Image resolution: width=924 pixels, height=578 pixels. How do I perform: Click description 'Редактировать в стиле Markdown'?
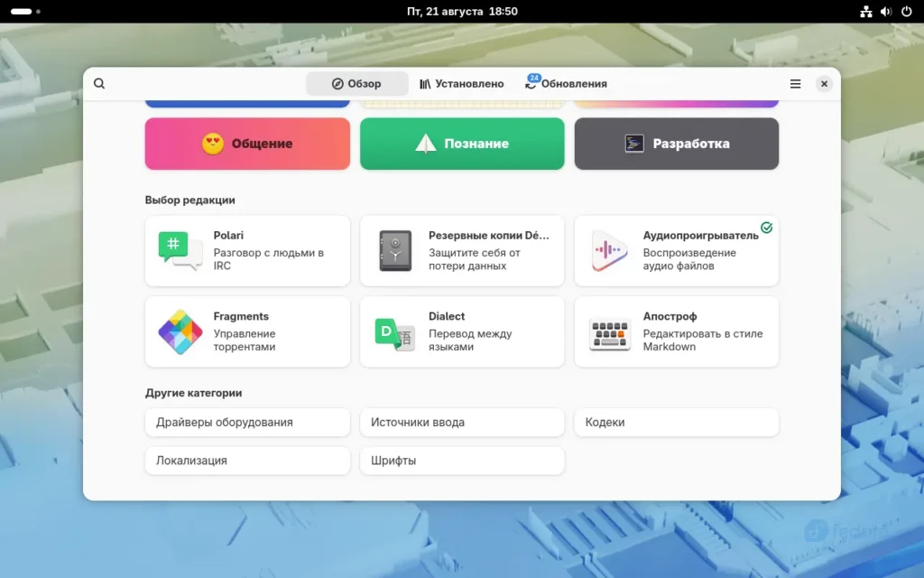[x=703, y=340]
